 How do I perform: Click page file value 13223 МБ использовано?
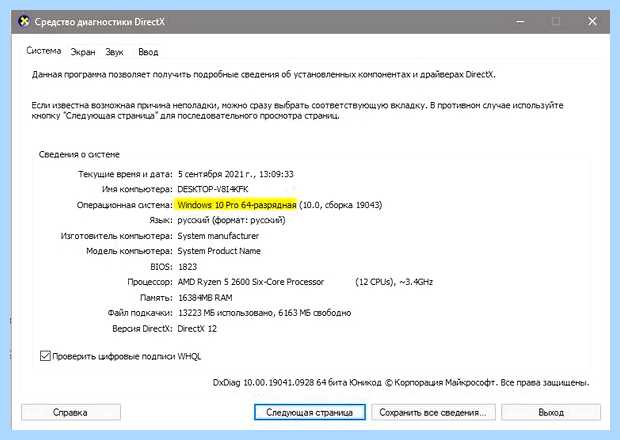(x=226, y=313)
